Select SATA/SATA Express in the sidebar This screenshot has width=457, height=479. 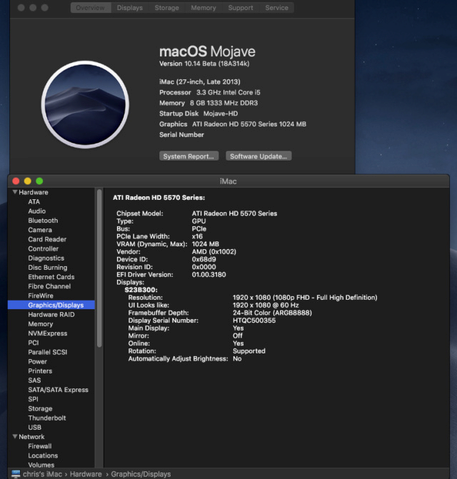click(x=58, y=390)
